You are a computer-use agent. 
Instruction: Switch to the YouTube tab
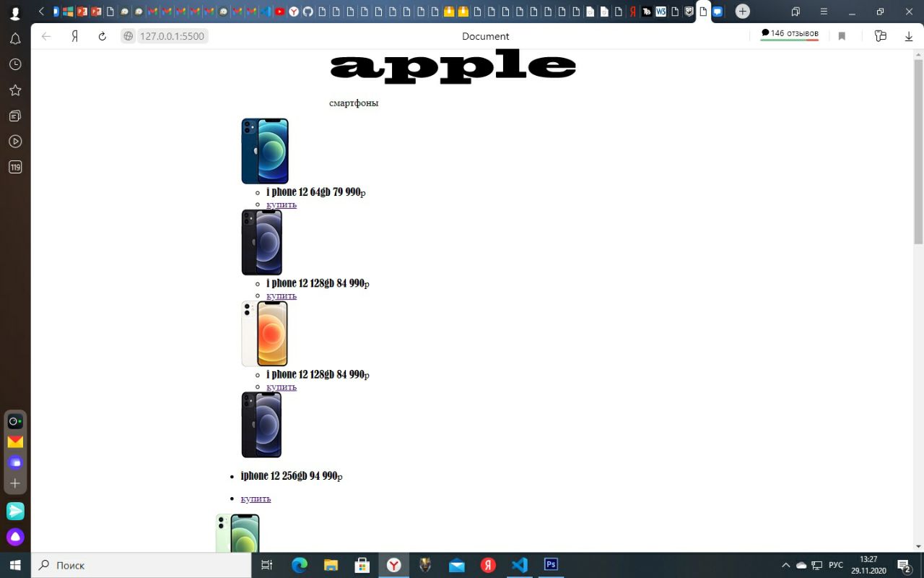tap(279, 12)
